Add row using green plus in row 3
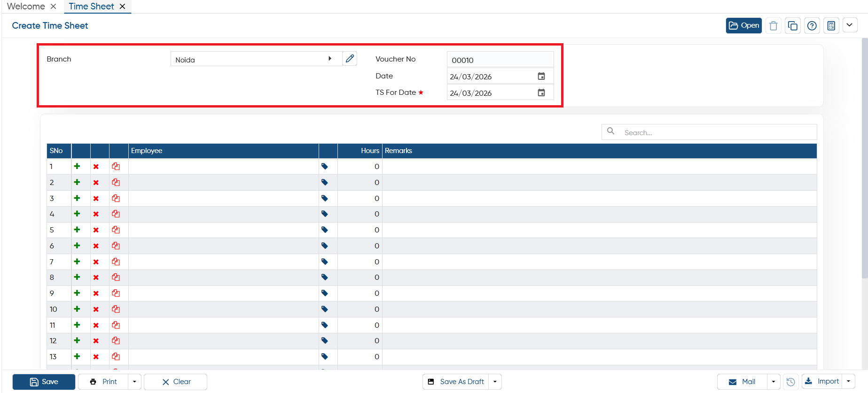Viewport: 868px width, 393px height. 77,198
